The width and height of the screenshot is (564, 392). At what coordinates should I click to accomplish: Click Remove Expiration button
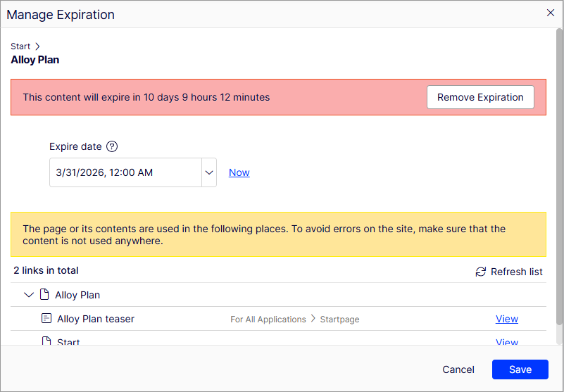point(480,97)
